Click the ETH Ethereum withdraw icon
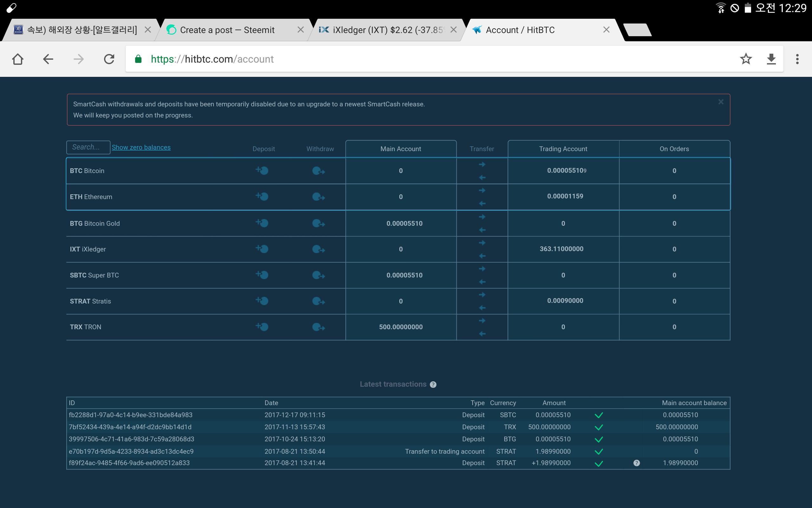This screenshot has width=812, height=508. [318, 197]
